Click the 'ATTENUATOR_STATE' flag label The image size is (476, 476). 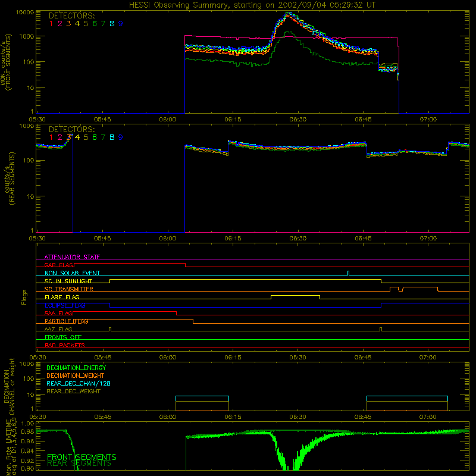pyautogui.click(x=72, y=257)
